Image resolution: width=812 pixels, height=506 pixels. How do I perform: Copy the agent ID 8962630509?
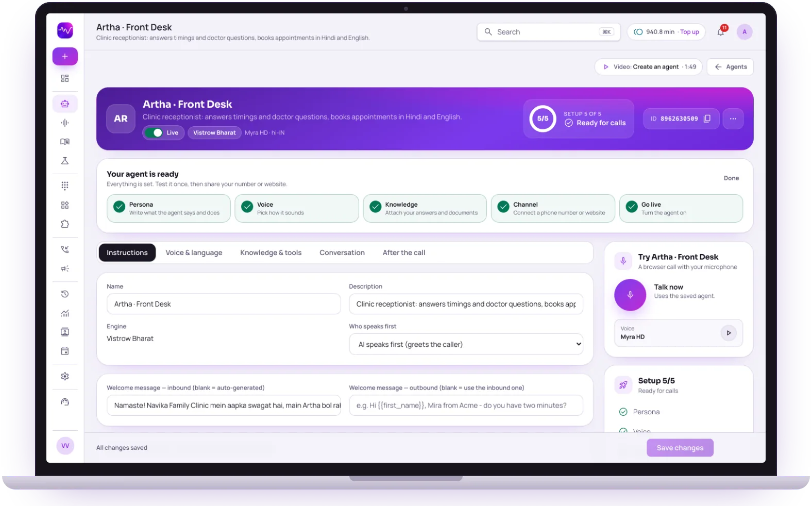[707, 119]
